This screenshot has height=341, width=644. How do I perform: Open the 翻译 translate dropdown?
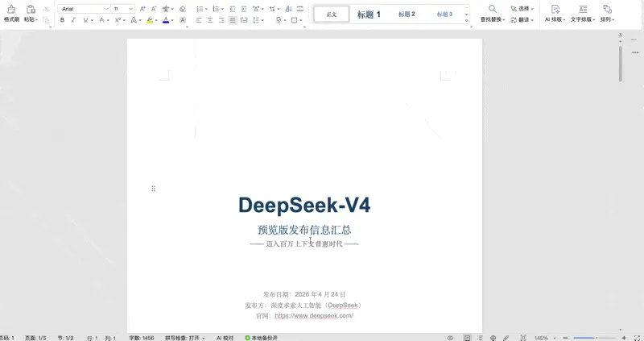pos(522,19)
